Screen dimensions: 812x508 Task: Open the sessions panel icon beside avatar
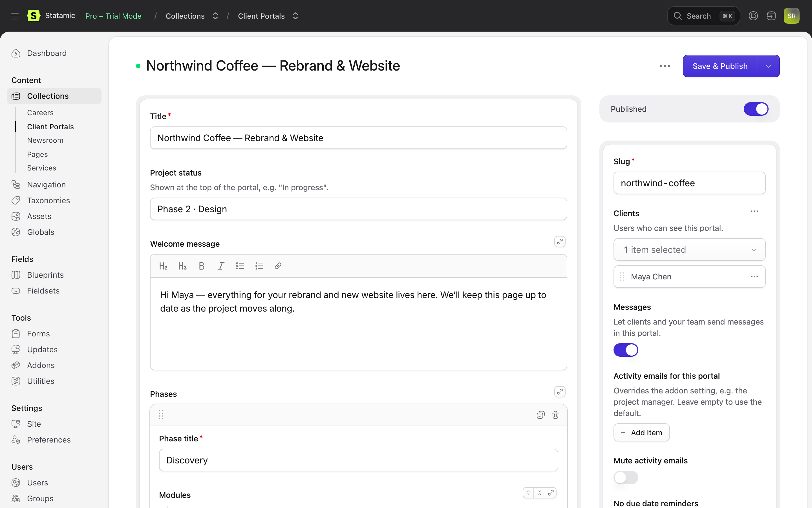click(x=771, y=16)
